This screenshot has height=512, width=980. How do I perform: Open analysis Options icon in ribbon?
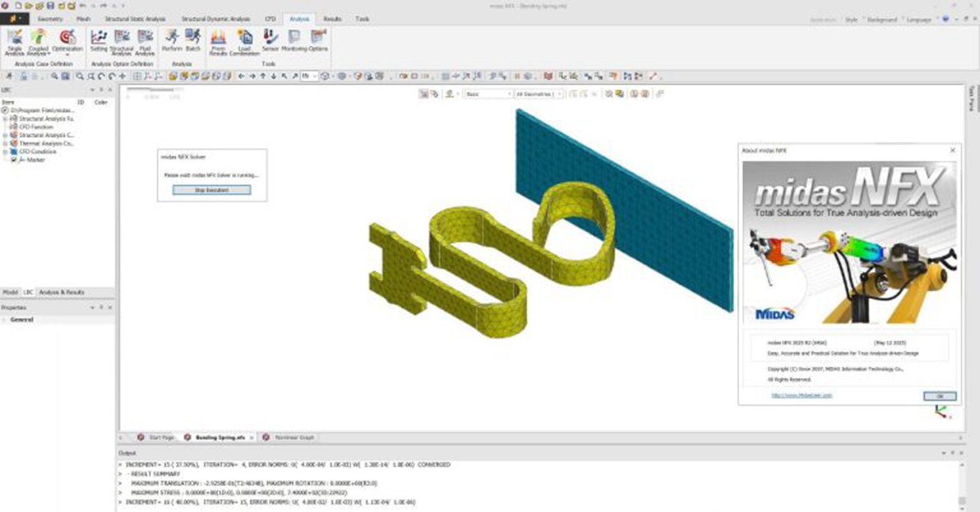point(318,41)
